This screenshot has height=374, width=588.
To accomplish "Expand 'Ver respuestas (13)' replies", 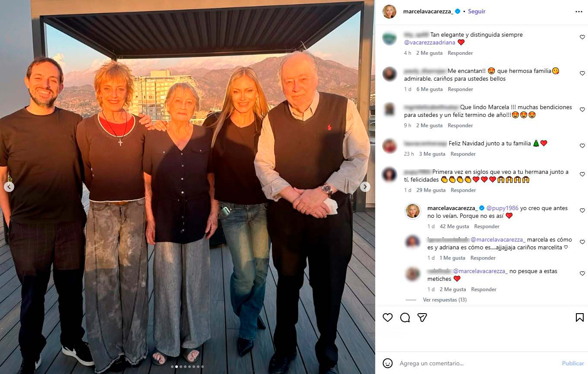I will point(445,300).
